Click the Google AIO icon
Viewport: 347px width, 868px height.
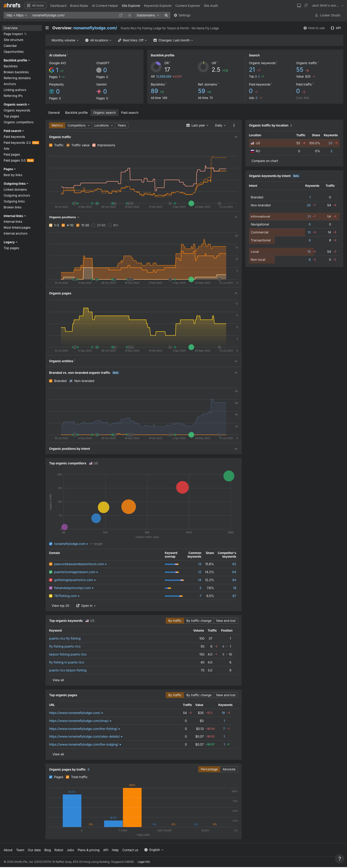click(52, 70)
